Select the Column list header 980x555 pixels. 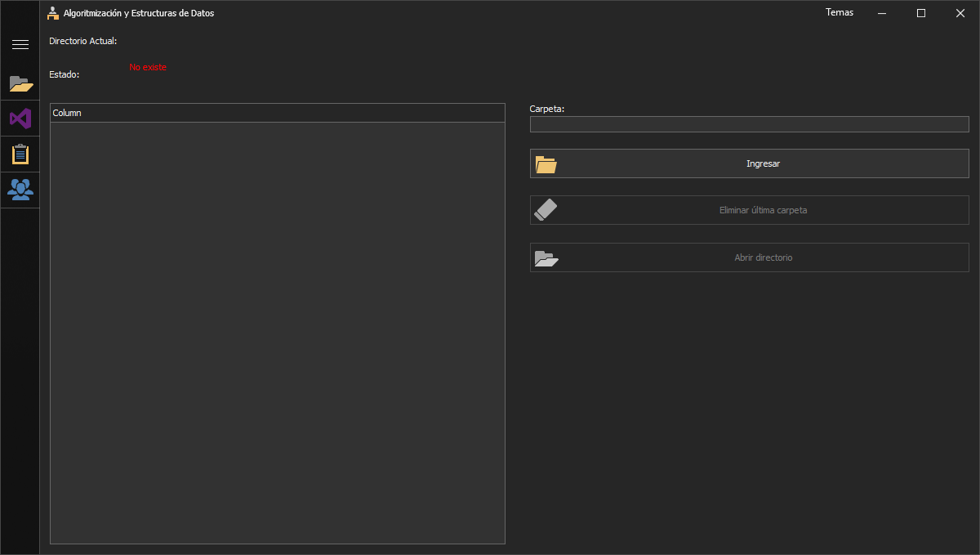67,113
